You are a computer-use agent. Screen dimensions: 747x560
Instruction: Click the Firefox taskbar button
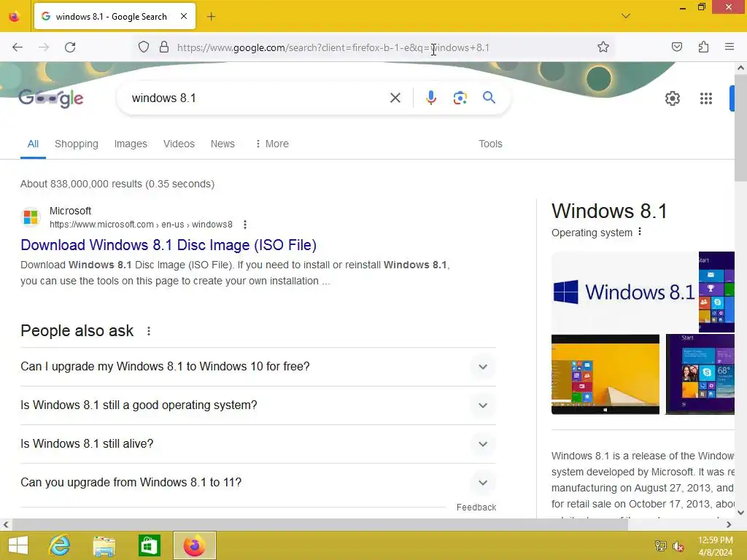point(194,545)
